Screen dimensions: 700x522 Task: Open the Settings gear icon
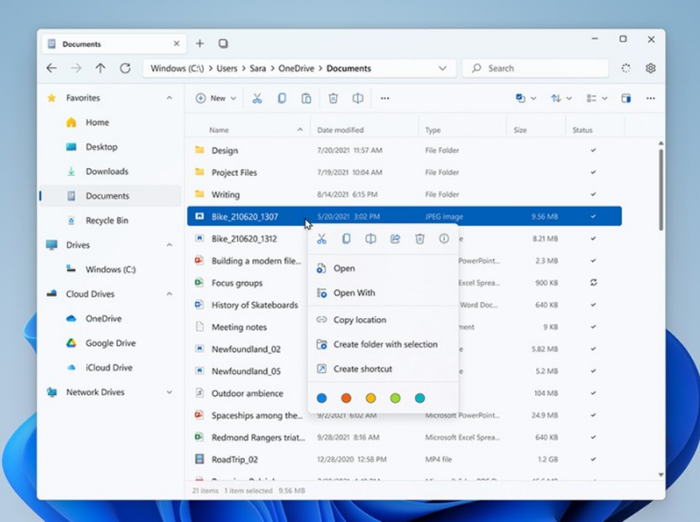(x=651, y=68)
